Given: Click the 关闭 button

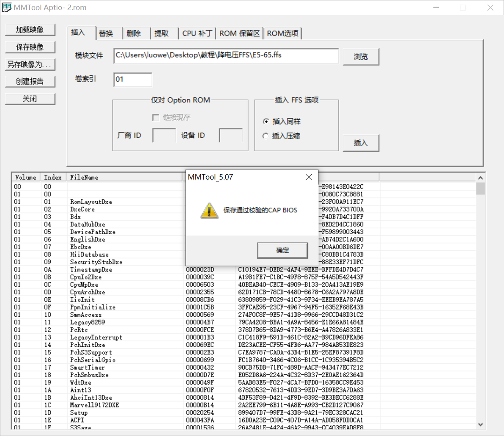Looking at the screenshot, I should point(30,99).
